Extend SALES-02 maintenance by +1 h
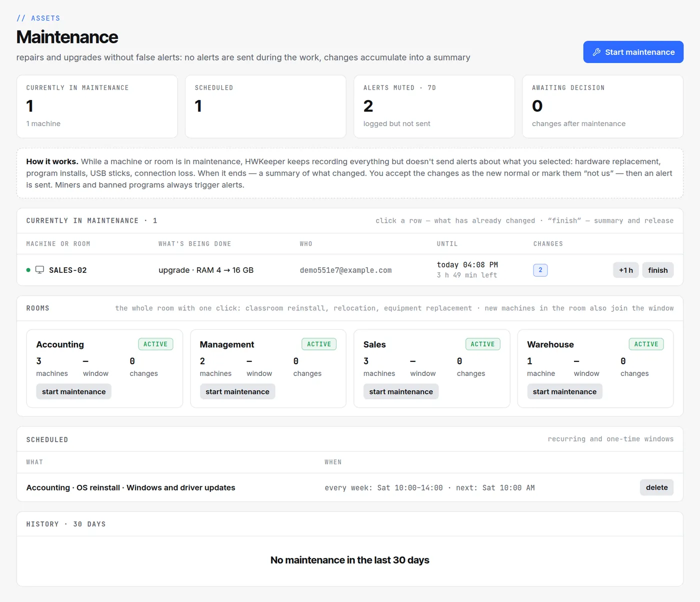The image size is (700, 602). [625, 270]
